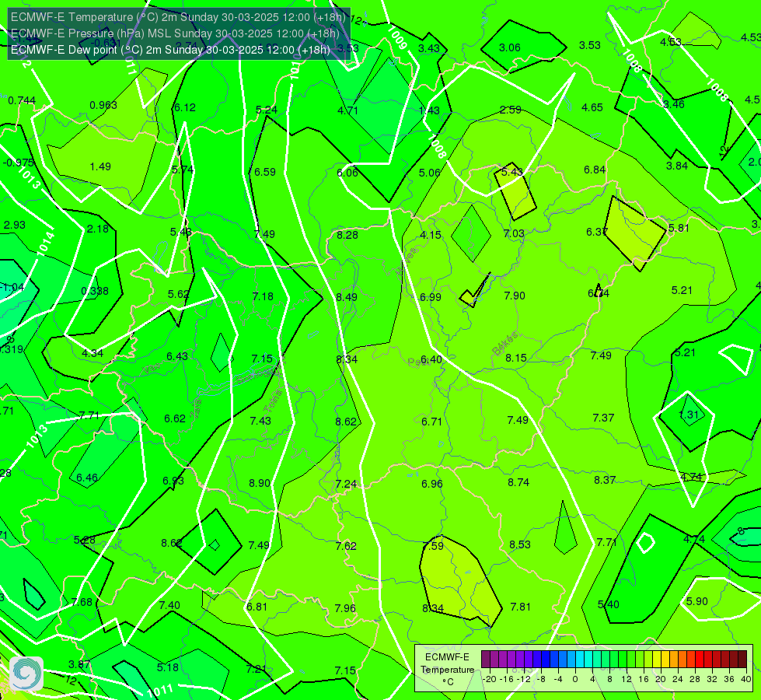Click the temperature value 4.15
Image resolution: width=761 pixels, height=700 pixels.
point(431,235)
